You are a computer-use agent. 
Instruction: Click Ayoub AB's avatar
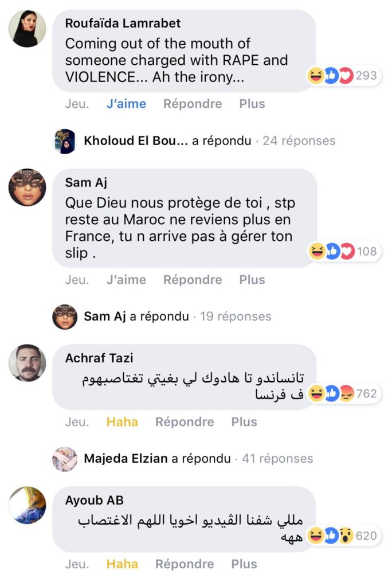pyautogui.click(x=27, y=505)
